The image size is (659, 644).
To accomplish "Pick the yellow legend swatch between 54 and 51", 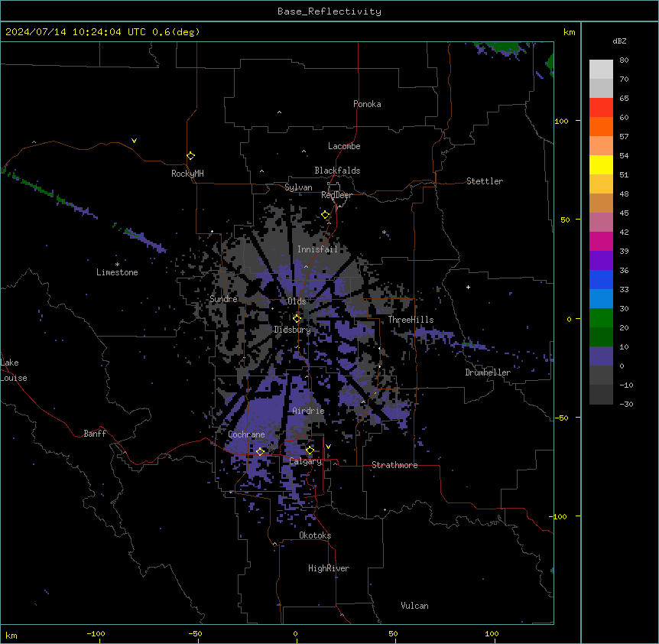I will click(x=601, y=164).
